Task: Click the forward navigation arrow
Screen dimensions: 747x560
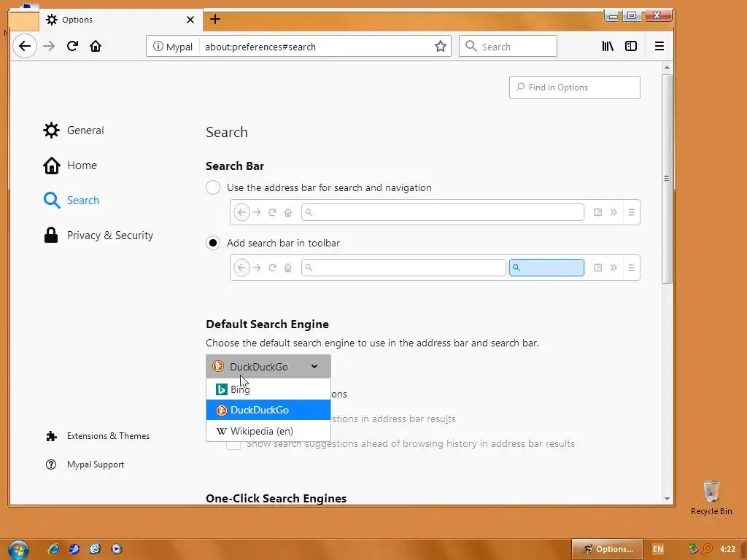Action: click(49, 46)
